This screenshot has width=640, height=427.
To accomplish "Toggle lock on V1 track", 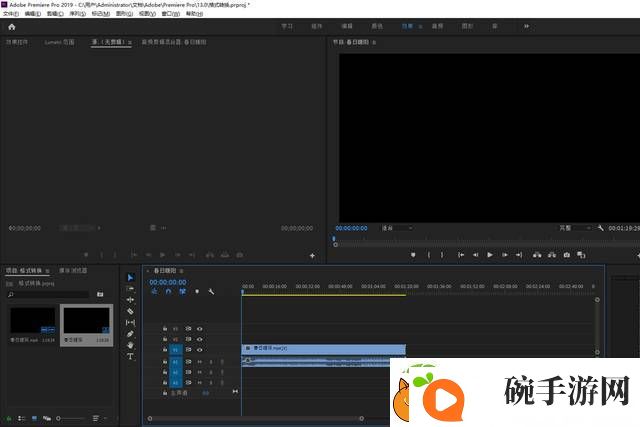I will [x=165, y=350].
